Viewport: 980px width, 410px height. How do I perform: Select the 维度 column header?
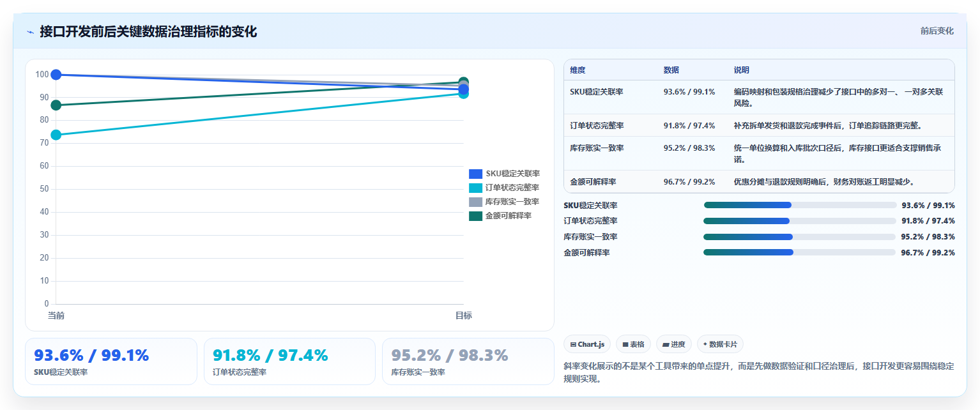[578, 70]
